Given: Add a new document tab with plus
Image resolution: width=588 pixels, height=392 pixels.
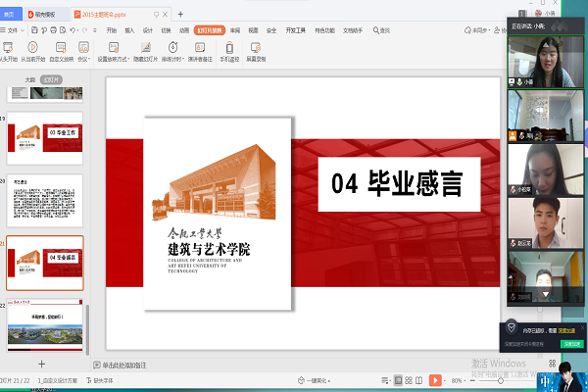Looking at the screenshot, I should click(x=179, y=15).
